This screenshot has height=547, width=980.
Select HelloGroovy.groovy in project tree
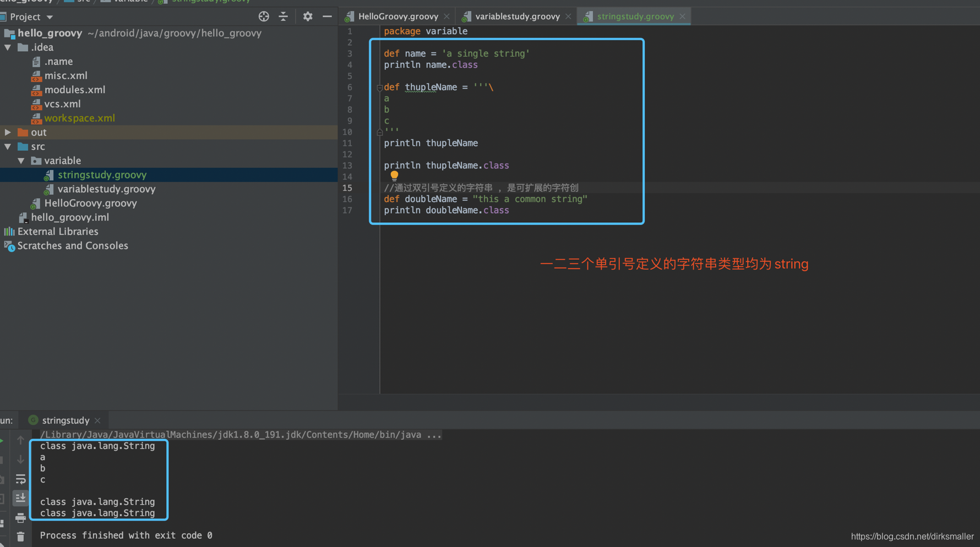[x=90, y=204]
